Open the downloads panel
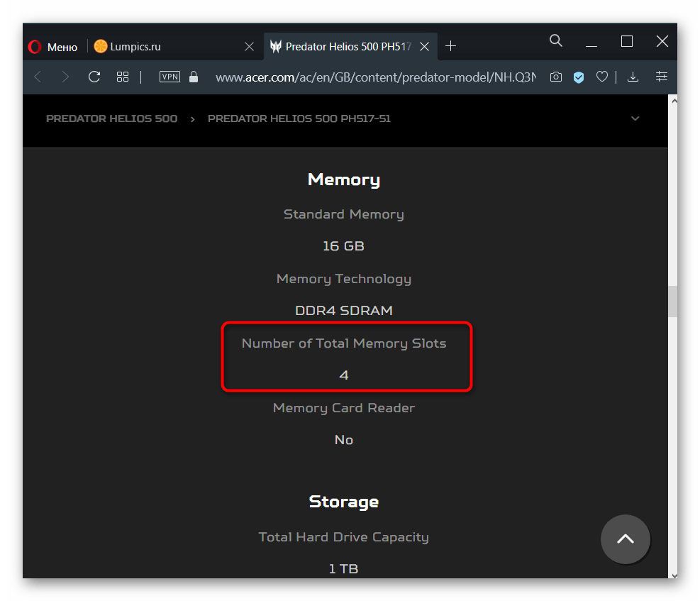 (x=633, y=77)
